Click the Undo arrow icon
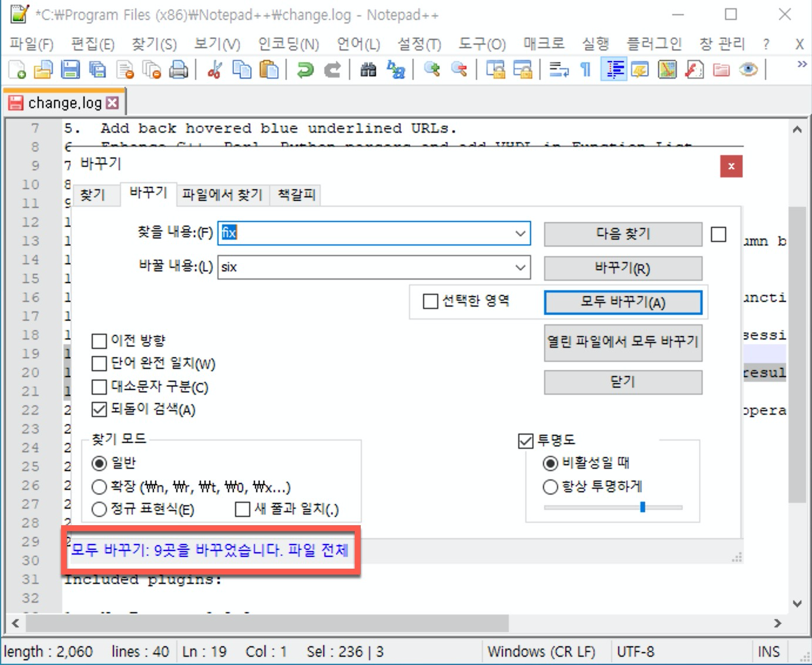812x665 pixels. (x=305, y=70)
